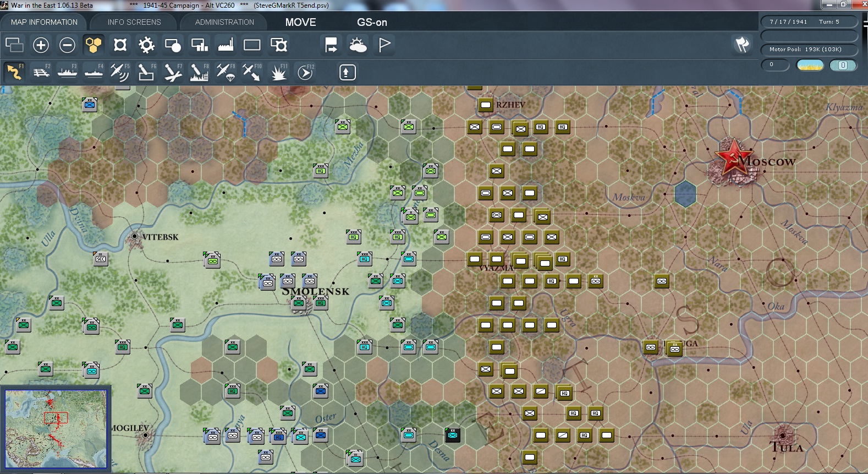The image size is (868, 474).
Task: Click the 7/17/1941 date field
Action: pyautogui.click(x=788, y=21)
